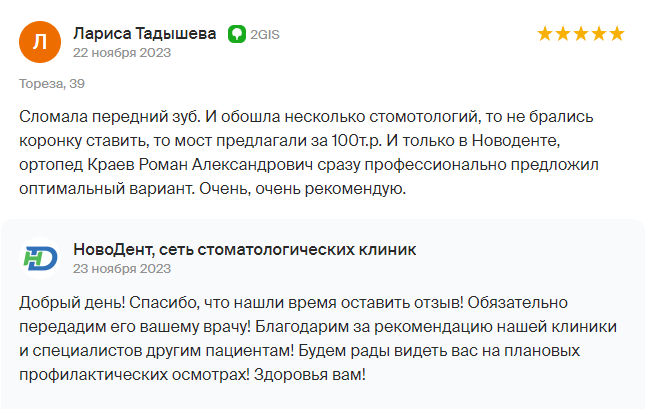Click the review date 22 ноября 2023
This screenshot has width=649, height=409.
click(122, 53)
